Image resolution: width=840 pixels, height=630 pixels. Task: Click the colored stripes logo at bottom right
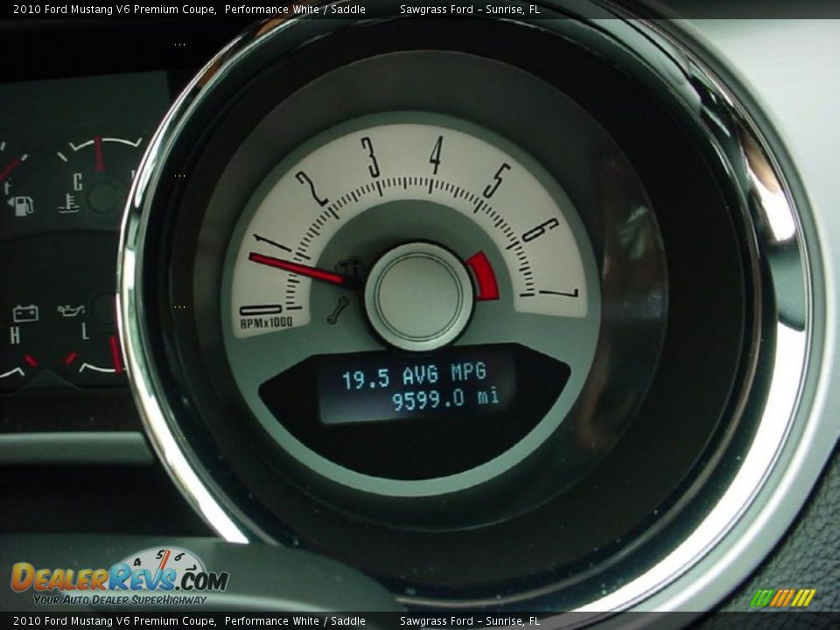point(782,598)
